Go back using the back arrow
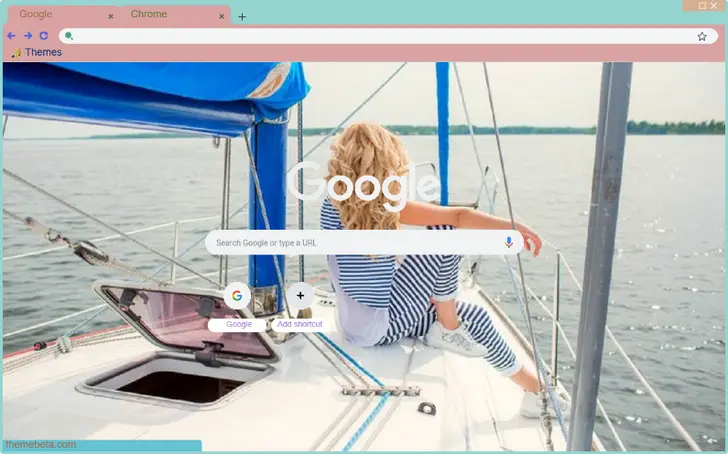728x454 pixels. tap(11, 35)
